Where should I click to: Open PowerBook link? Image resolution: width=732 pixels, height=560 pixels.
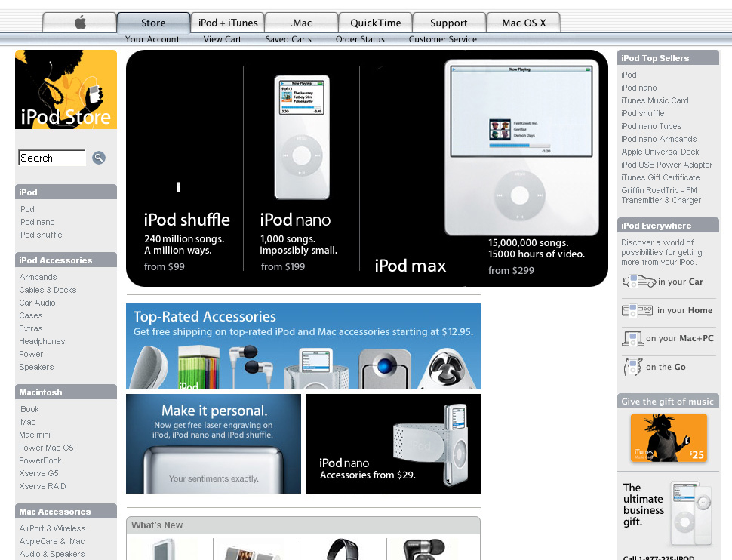40,460
